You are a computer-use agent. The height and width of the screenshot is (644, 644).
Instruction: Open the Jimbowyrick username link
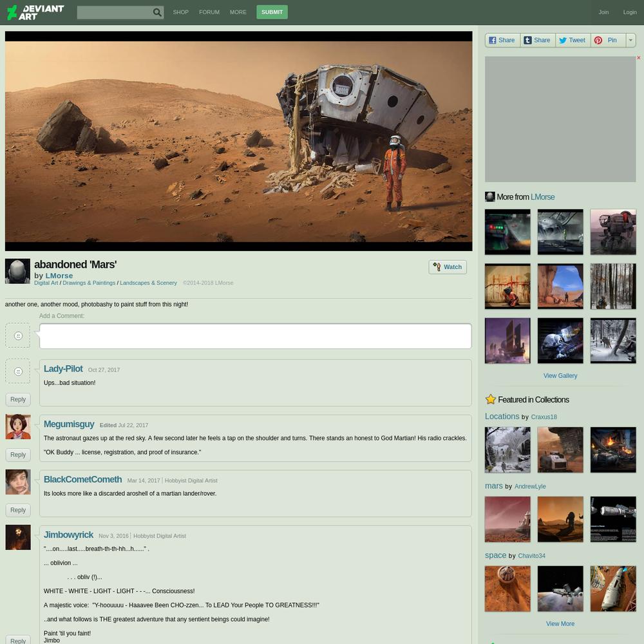pos(68,535)
